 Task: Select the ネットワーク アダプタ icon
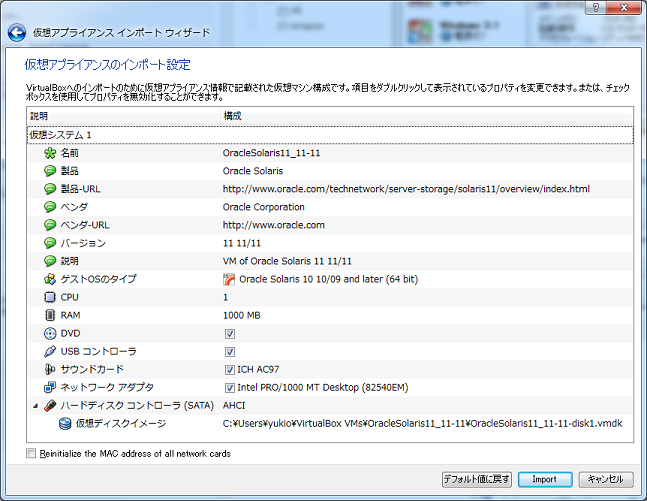click(50, 387)
